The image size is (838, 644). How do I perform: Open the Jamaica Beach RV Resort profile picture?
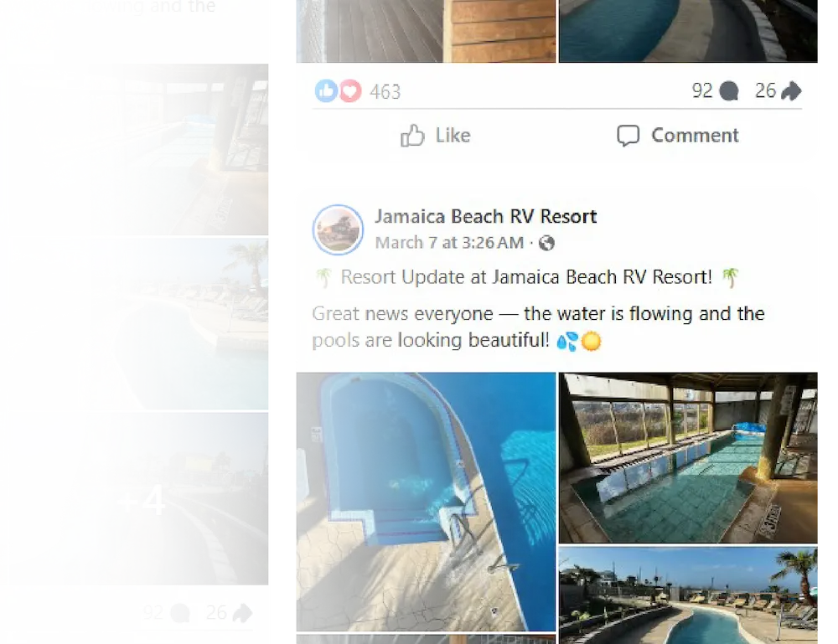point(338,229)
